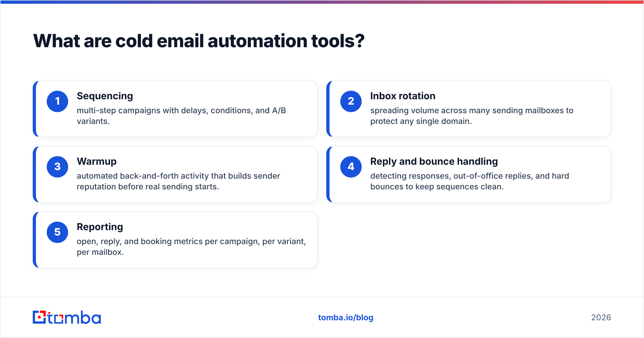The height and width of the screenshot is (338, 644).
Task: Click the number 4 circle badge
Action: 351,167
